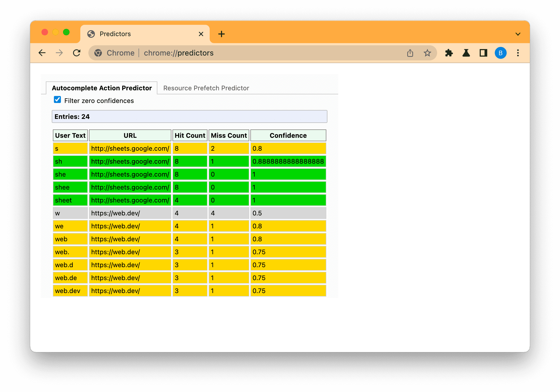Click the page reload icon
This screenshot has height=392, width=560.
point(77,53)
